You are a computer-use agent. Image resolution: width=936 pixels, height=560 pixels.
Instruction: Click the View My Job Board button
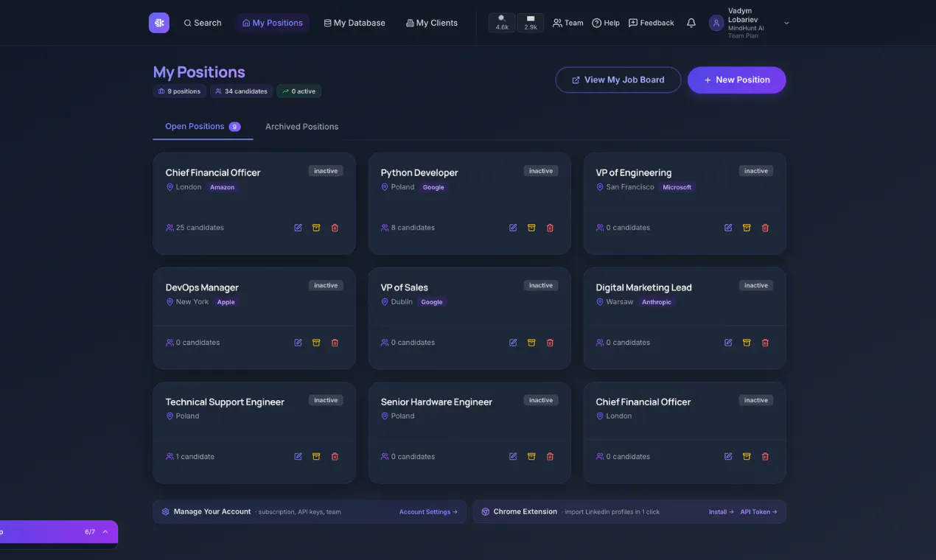tap(618, 80)
